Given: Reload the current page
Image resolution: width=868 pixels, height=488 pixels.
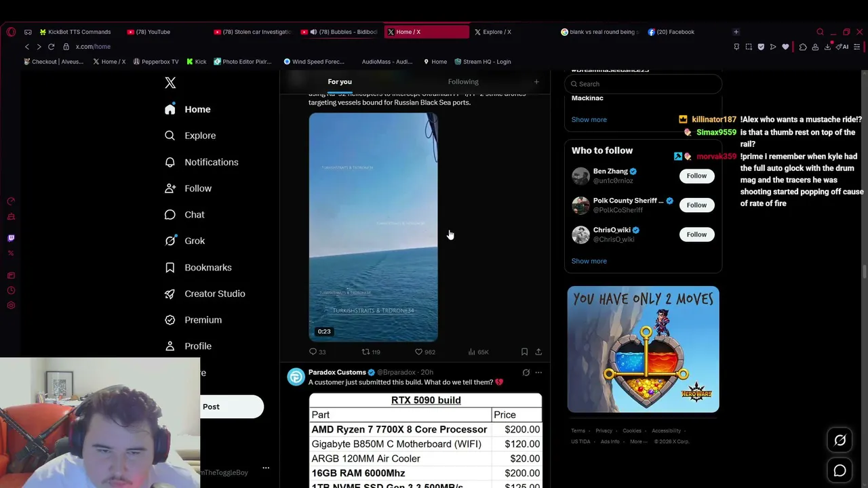Looking at the screenshot, I should point(51,47).
